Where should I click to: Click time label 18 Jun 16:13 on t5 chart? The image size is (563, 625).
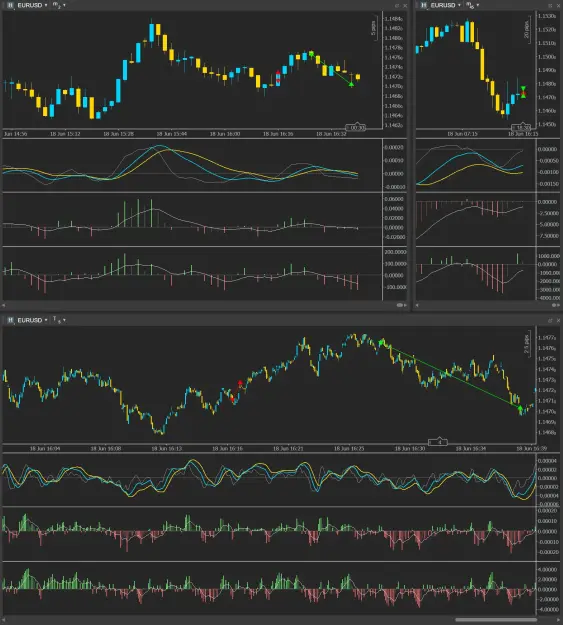167,448
